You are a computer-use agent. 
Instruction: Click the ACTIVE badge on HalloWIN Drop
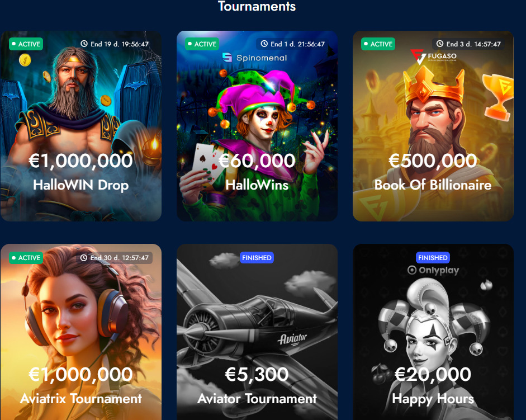(x=26, y=44)
